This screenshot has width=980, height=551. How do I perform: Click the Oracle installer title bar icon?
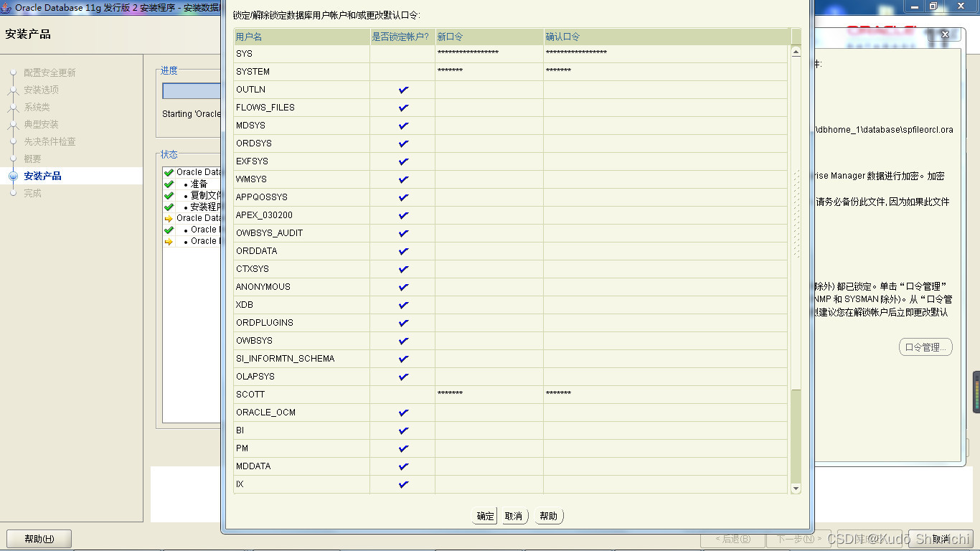pos(7,7)
